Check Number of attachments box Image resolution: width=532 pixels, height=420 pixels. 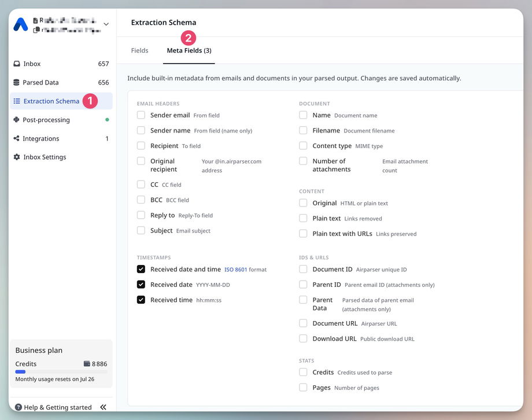pyautogui.click(x=303, y=161)
